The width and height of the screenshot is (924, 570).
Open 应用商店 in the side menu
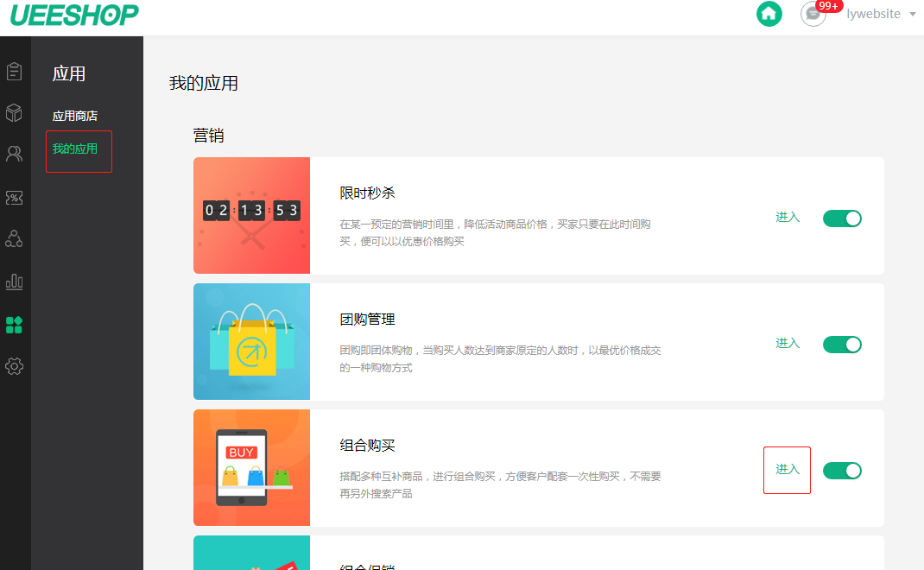(75, 116)
